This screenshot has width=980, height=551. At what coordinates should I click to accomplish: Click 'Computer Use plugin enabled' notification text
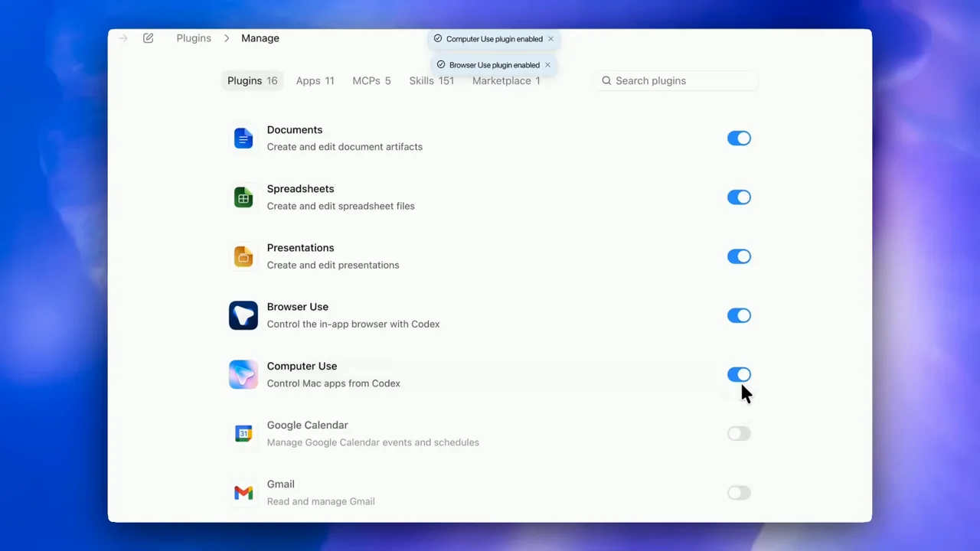point(495,39)
